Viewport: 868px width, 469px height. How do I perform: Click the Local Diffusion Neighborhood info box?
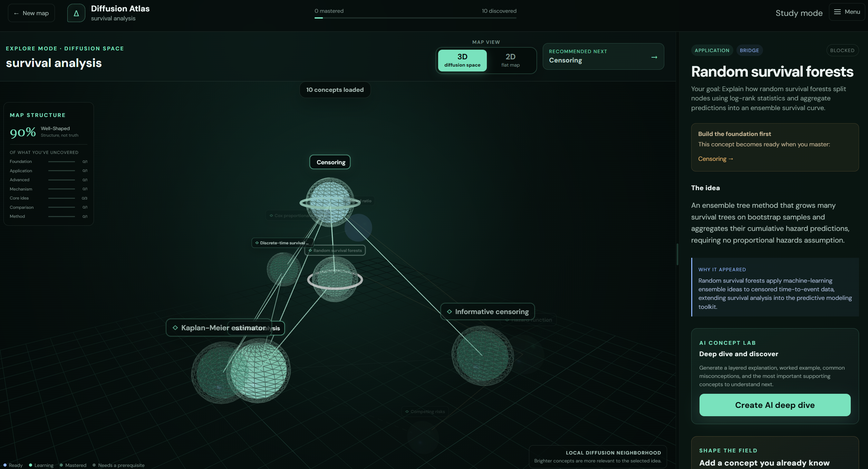tap(598, 457)
